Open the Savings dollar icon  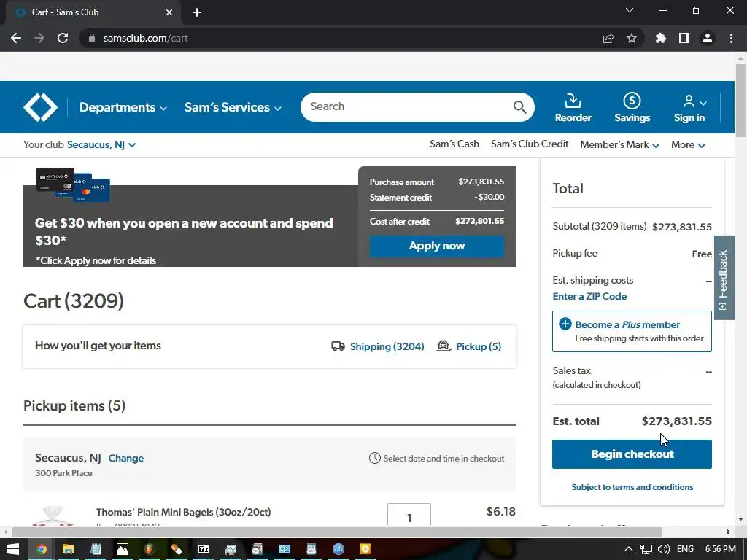(632, 108)
